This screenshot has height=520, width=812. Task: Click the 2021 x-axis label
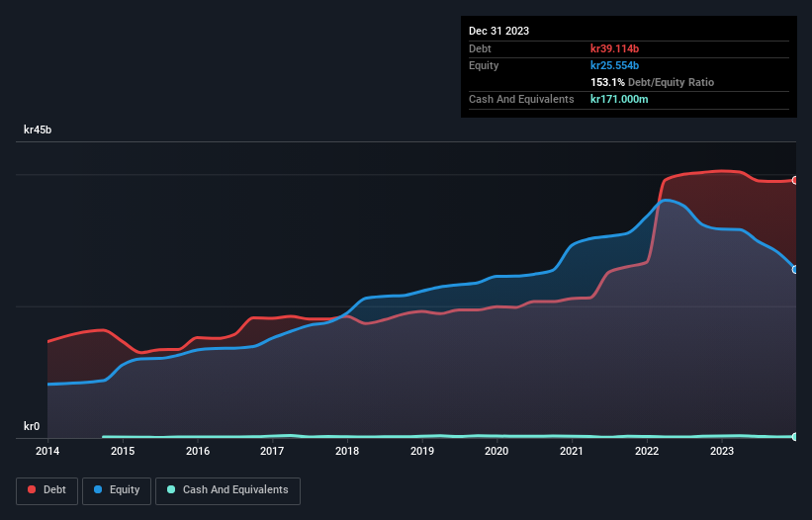coord(572,451)
